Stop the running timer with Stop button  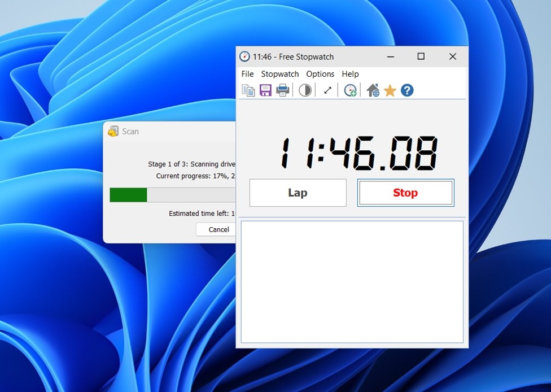(x=405, y=193)
